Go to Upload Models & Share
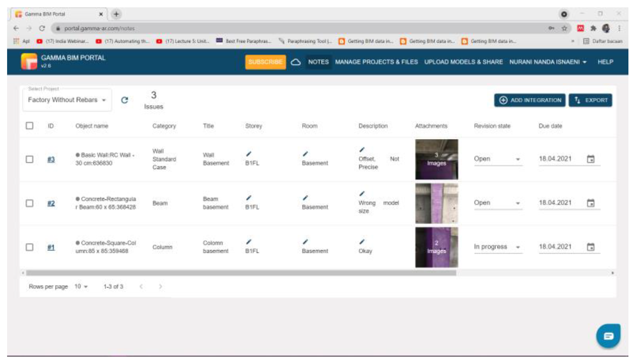 [463, 62]
